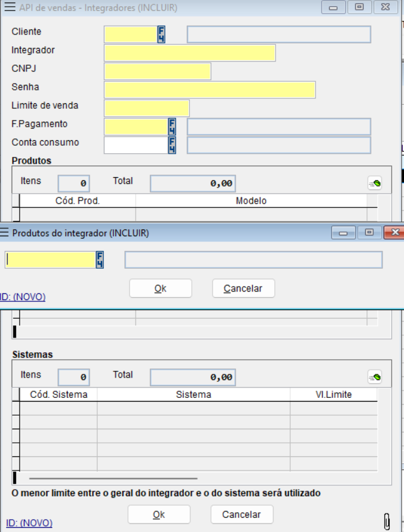Click the Cliente name description field

pyautogui.click(x=279, y=34)
